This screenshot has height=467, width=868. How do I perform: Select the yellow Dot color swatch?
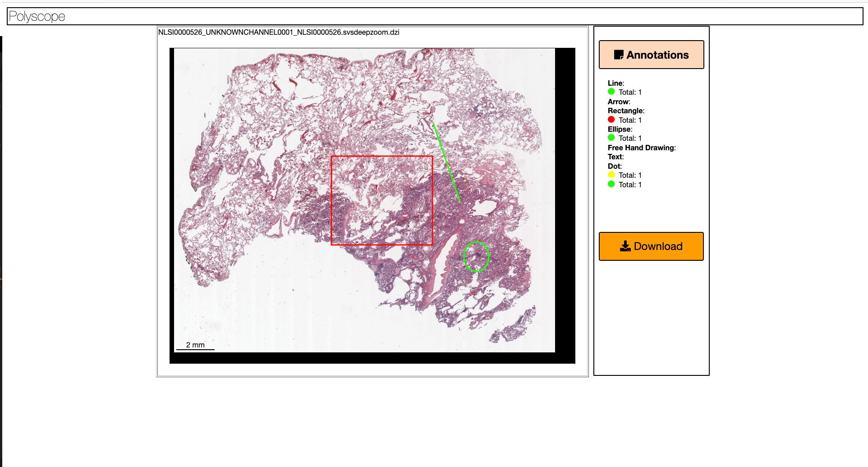tap(611, 175)
